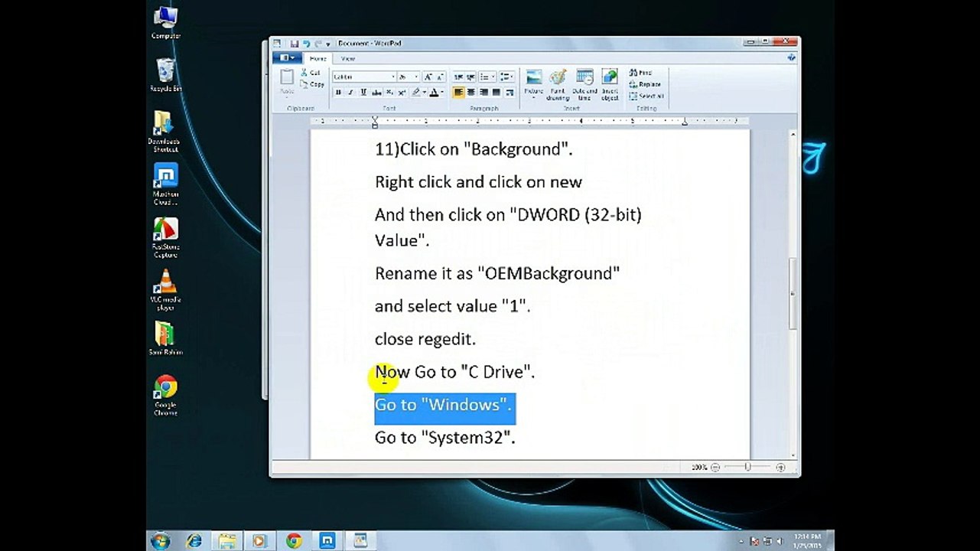Click Replace in the Editing group
Viewport: 980px width, 551px height.
(645, 84)
